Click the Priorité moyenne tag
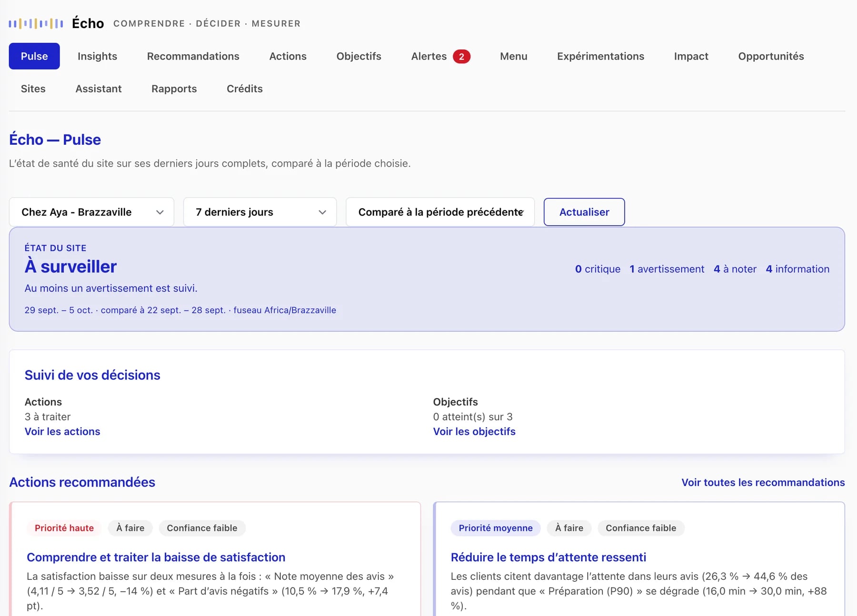The width and height of the screenshot is (857, 616). click(x=496, y=528)
